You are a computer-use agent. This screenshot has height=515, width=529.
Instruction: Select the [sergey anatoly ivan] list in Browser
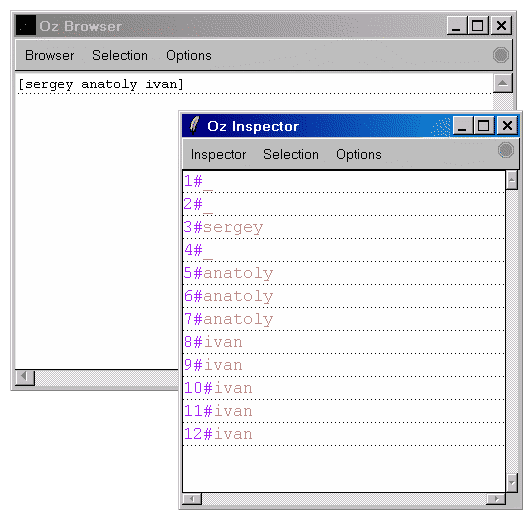tap(101, 84)
